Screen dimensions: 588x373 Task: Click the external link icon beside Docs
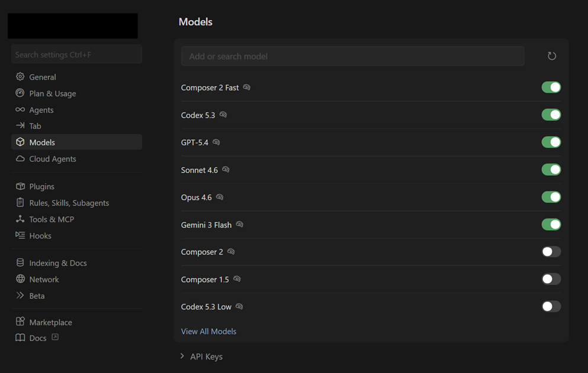click(55, 337)
